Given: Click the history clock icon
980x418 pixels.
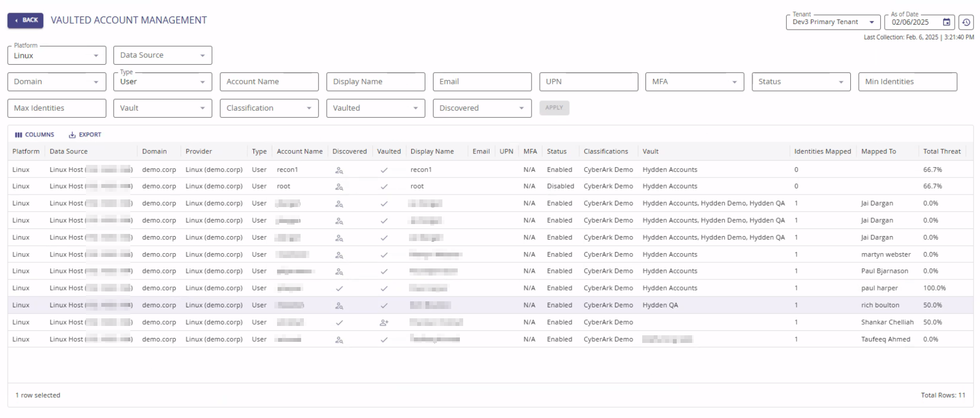Looking at the screenshot, I should [x=966, y=22].
